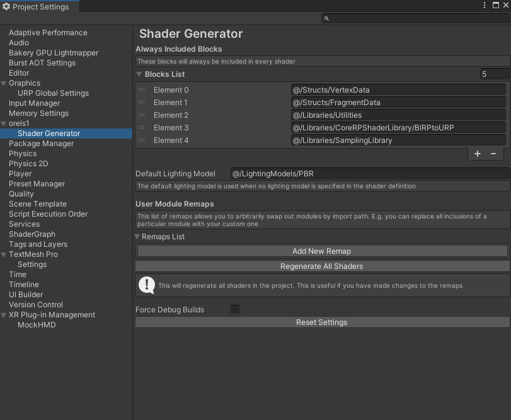This screenshot has width=511, height=420.
Task: Enable the Force Debug Builds checkbox
Action: point(234,309)
